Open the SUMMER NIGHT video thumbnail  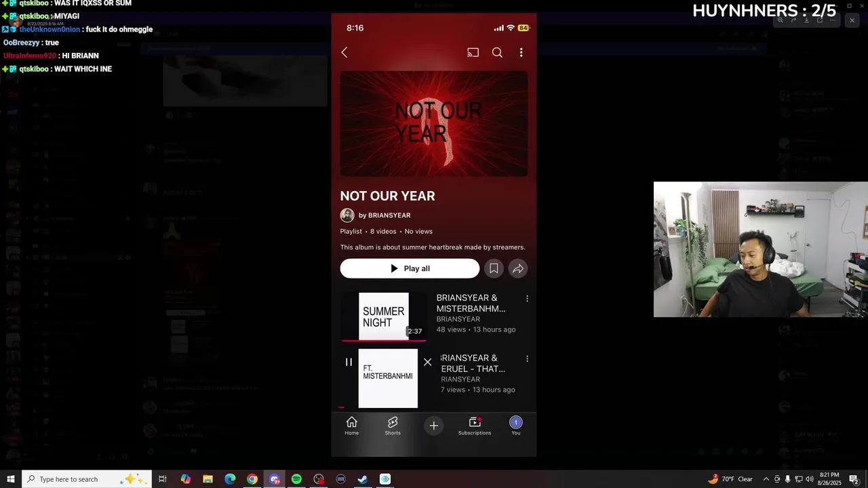[384, 316]
